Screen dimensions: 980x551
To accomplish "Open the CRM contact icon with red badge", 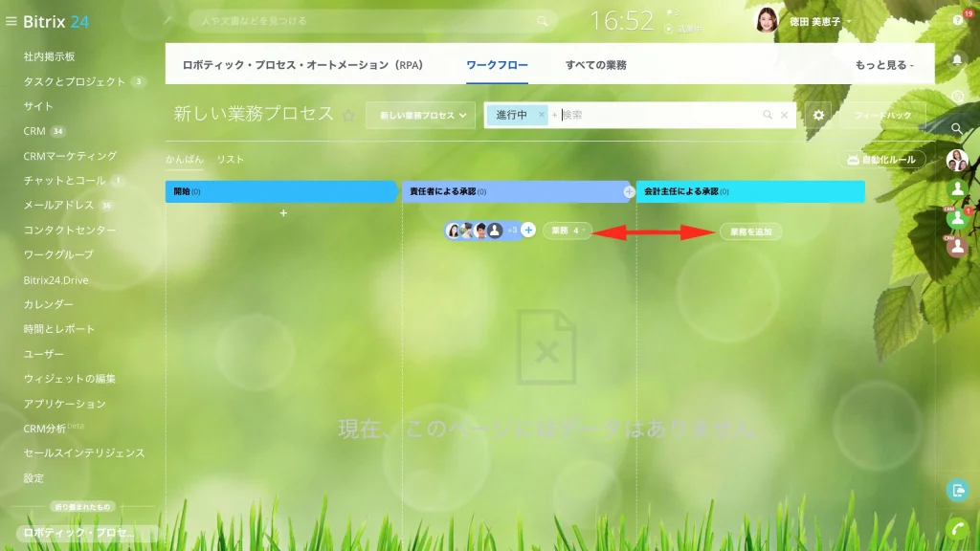I will [957, 217].
